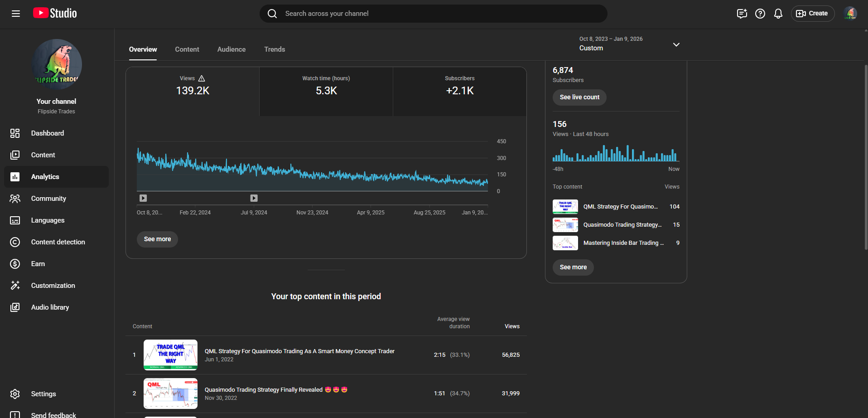
Task: Switch to the Audience tab
Action: pyautogui.click(x=231, y=49)
